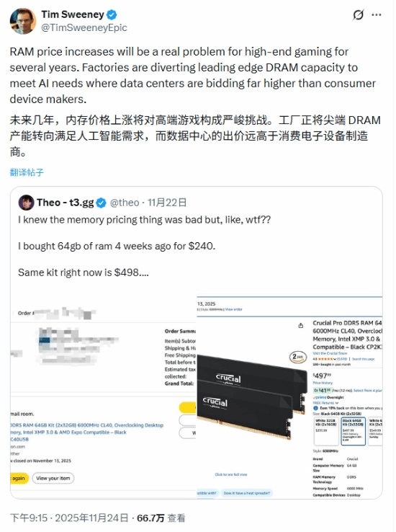Select the Black 64GB Kit size option
The width and height of the screenshot is (396, 532).
(x=353, y=431)
